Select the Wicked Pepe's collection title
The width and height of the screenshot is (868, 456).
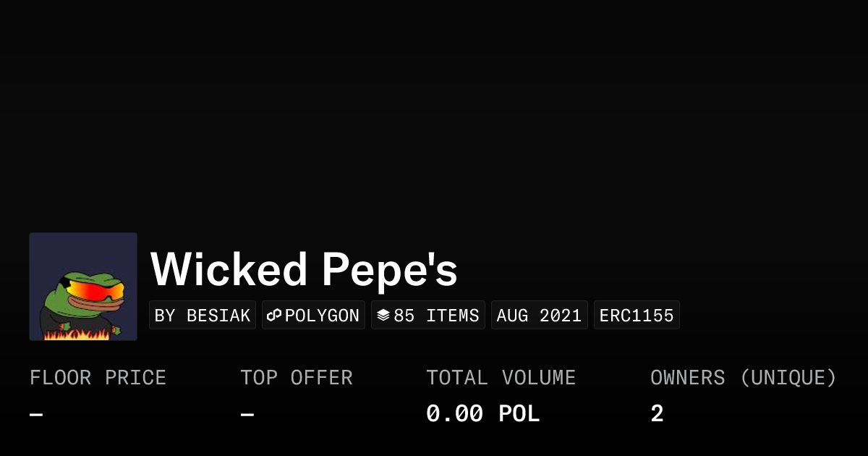304,269
